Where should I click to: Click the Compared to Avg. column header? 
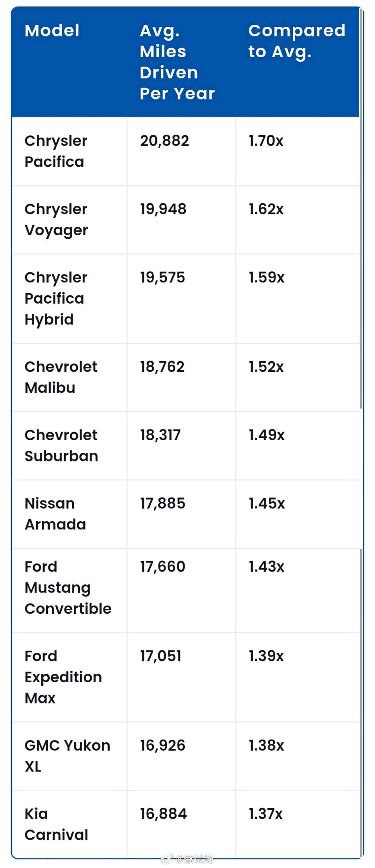(297, 41)
